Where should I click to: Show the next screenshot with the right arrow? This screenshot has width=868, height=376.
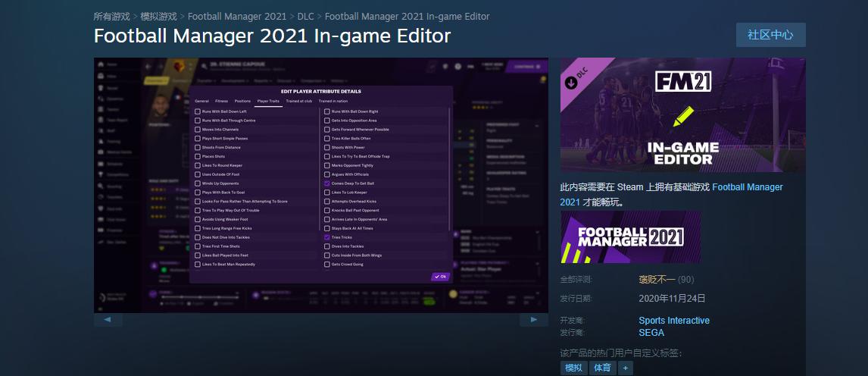pos(534,319)
